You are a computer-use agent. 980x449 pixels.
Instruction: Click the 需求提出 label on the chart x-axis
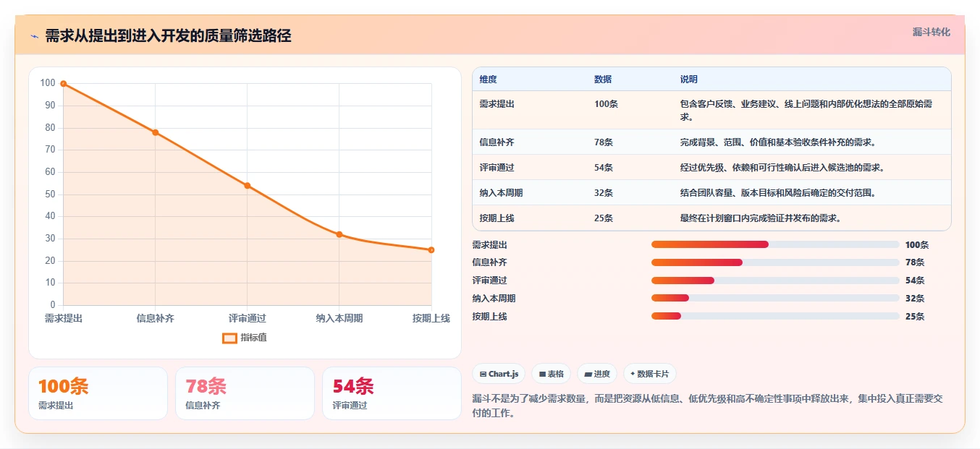click(64, 318)
